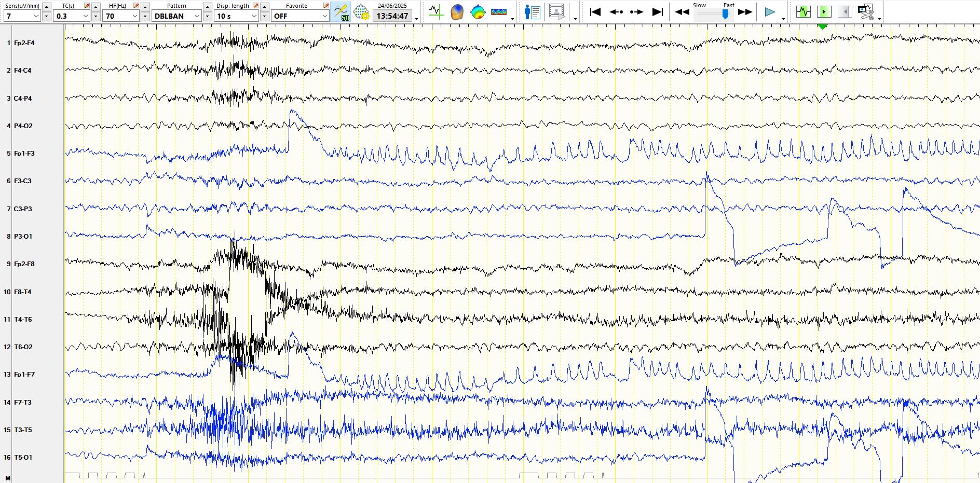Click the recording time field 13:54:47

coord(392,16)
